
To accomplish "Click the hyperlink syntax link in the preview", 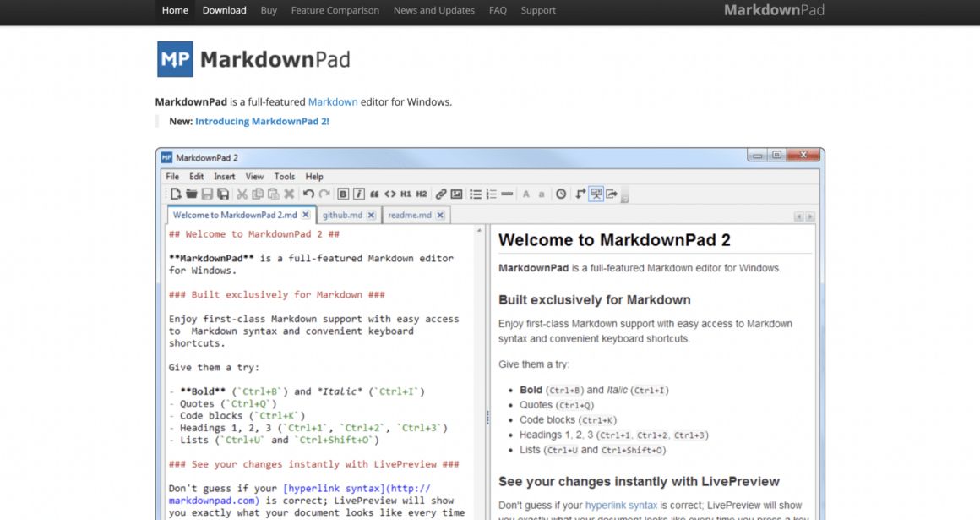I will coord(621,505).
